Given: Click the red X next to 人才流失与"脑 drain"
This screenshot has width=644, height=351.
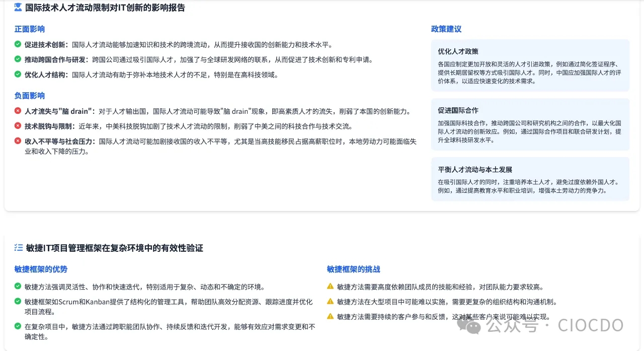Looking at the screenshot, I should pos(18,111).
